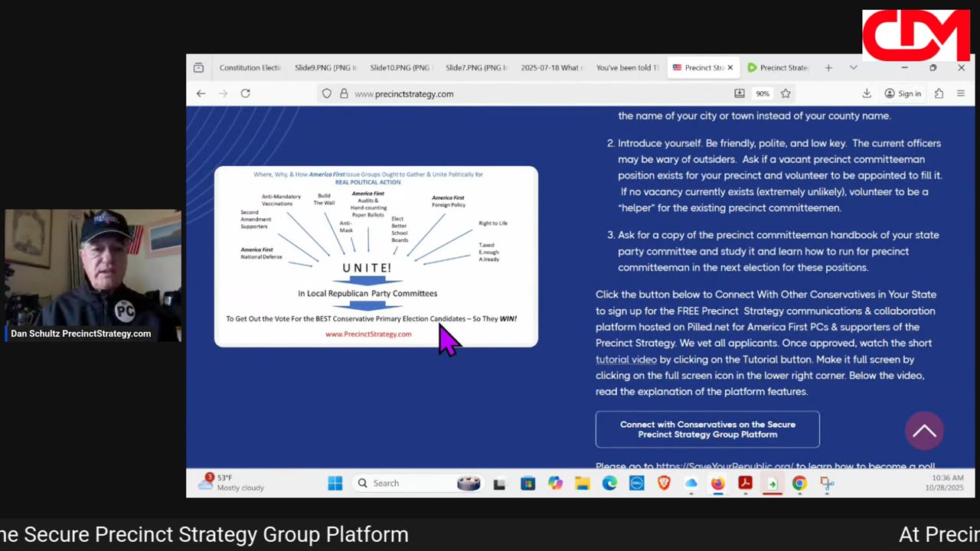The height and width of the screenshot is (551, 980).
Task: Switch to the Slide9.PNG tab
Action: [x=325, y=67]
